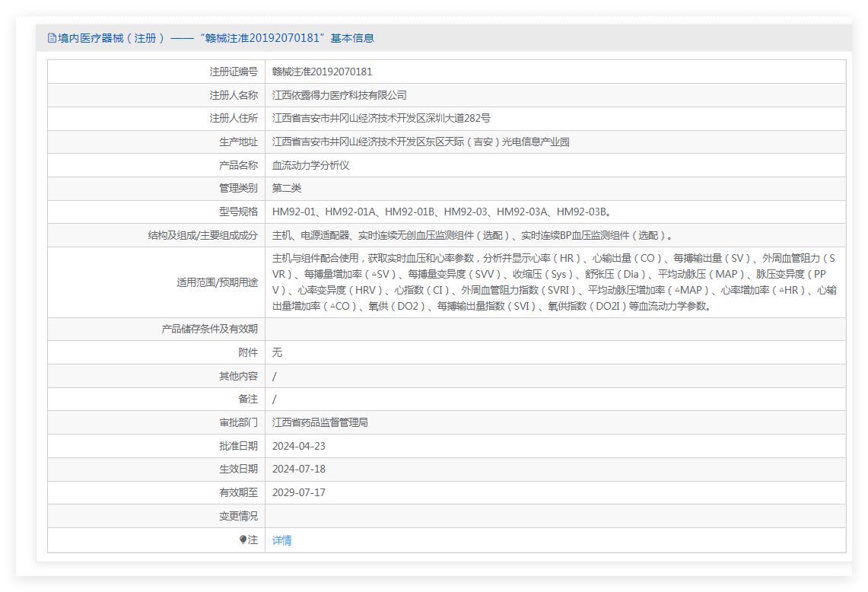Click the 生效日期 label
The height and width of the screenshot is (592, 868).
tap(239, 469)
